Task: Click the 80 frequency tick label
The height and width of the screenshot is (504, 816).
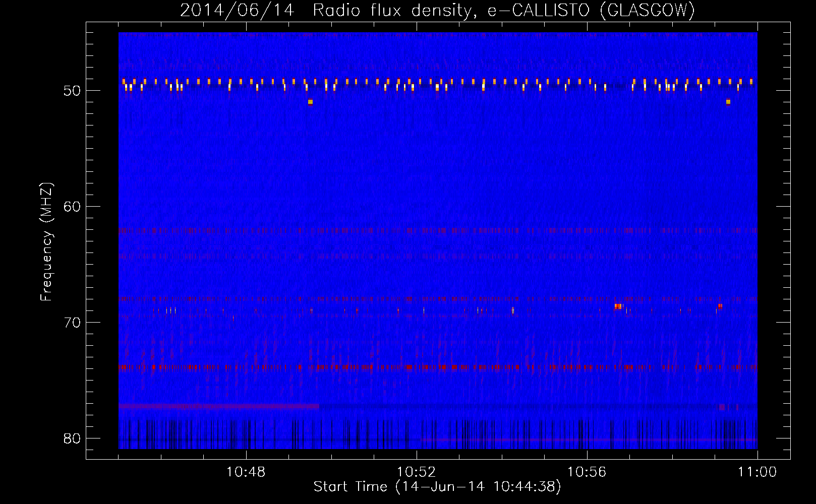Action: coord(73,438)
